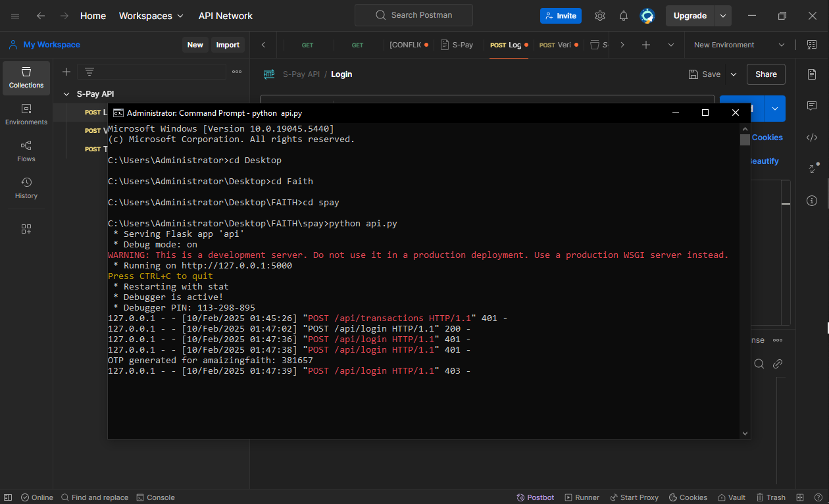This screenshot has height=504, width=829.
Task: Open Related requests icon in right sidebar
Action: point(813,168)
